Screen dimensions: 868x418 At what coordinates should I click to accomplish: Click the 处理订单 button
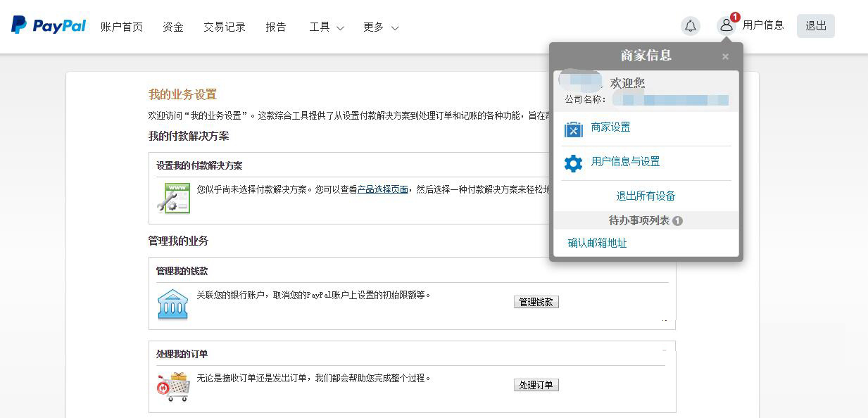point(536,385)
